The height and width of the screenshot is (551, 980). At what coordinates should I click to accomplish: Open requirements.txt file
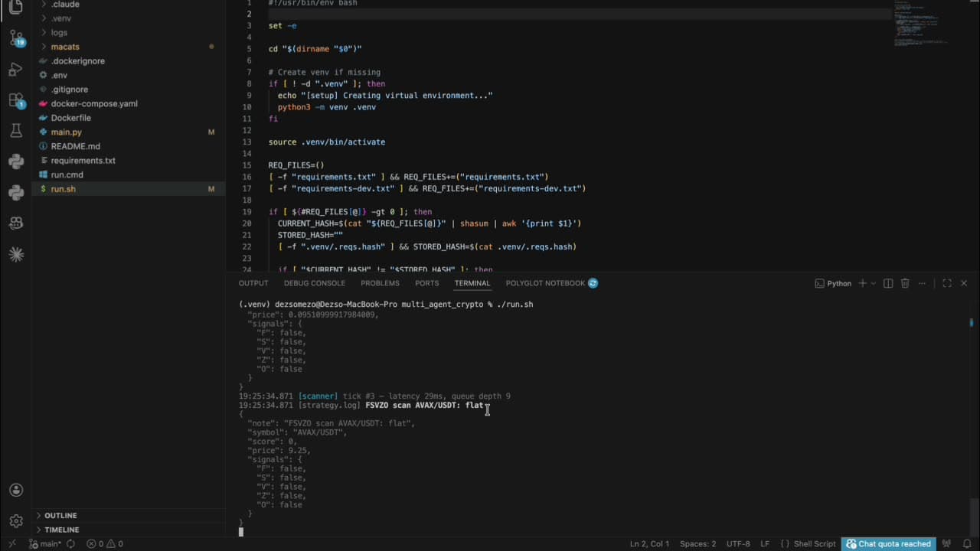[x=129, y=161]
